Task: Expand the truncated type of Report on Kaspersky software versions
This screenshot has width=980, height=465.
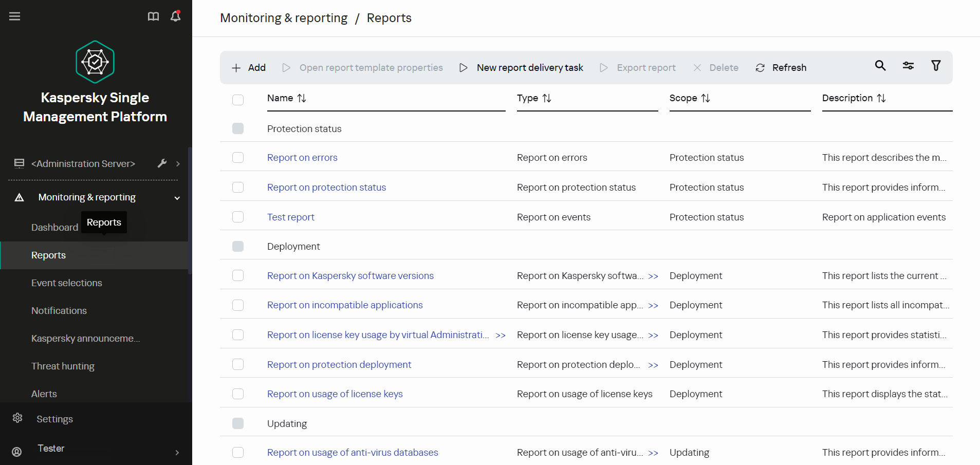Action: pos(654,276)
